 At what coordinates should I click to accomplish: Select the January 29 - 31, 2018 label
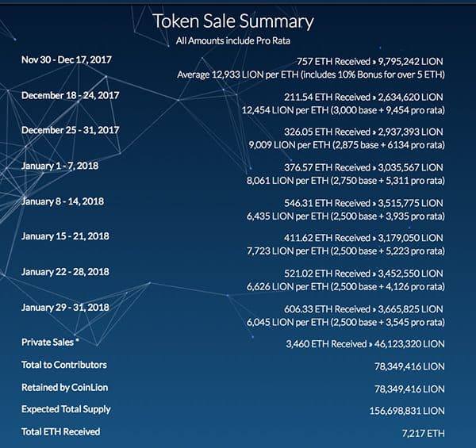tap(66, 307)
